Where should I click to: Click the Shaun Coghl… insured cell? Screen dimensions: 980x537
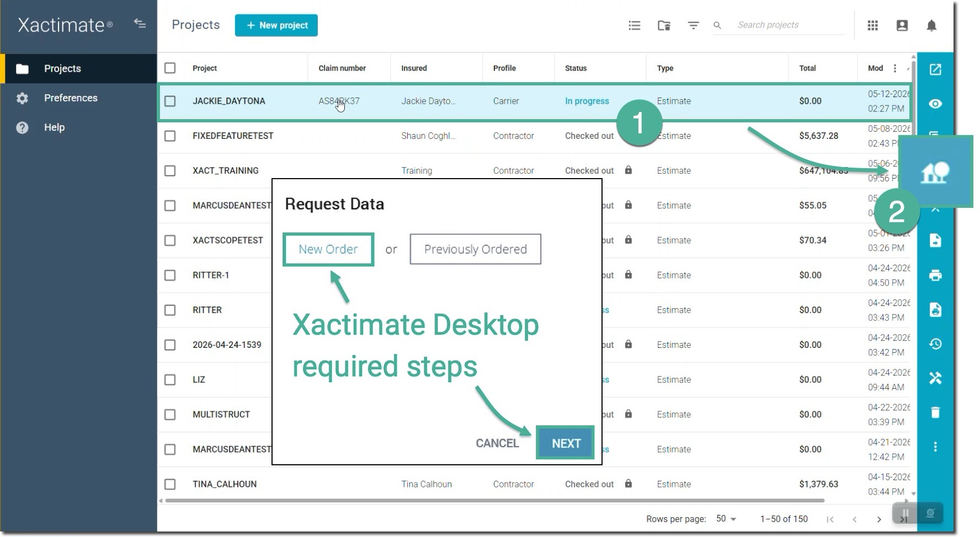[x=428, y=136]
